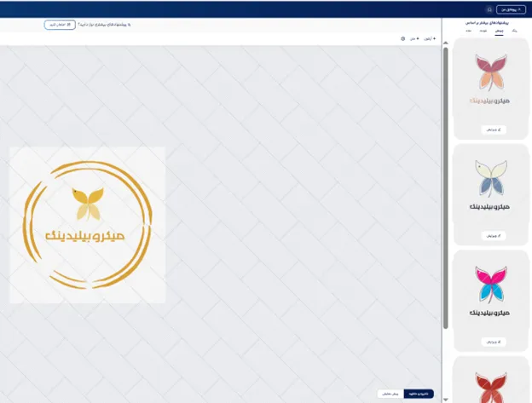Select the golden میکروبیلدینگ text on canvas
This screenshot has height=403, width=532.
click(x=85, y=235)
